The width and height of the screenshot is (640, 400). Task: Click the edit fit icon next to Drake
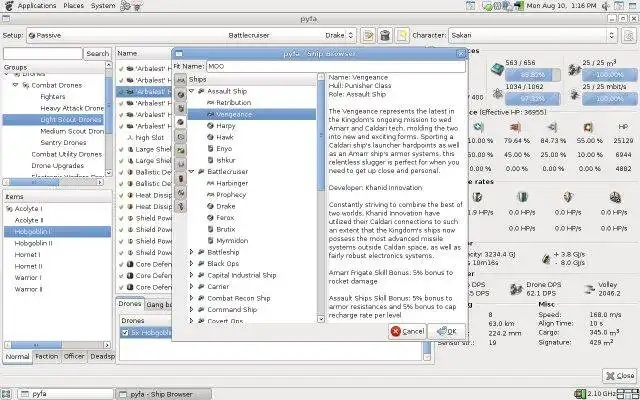click(368, 35)
